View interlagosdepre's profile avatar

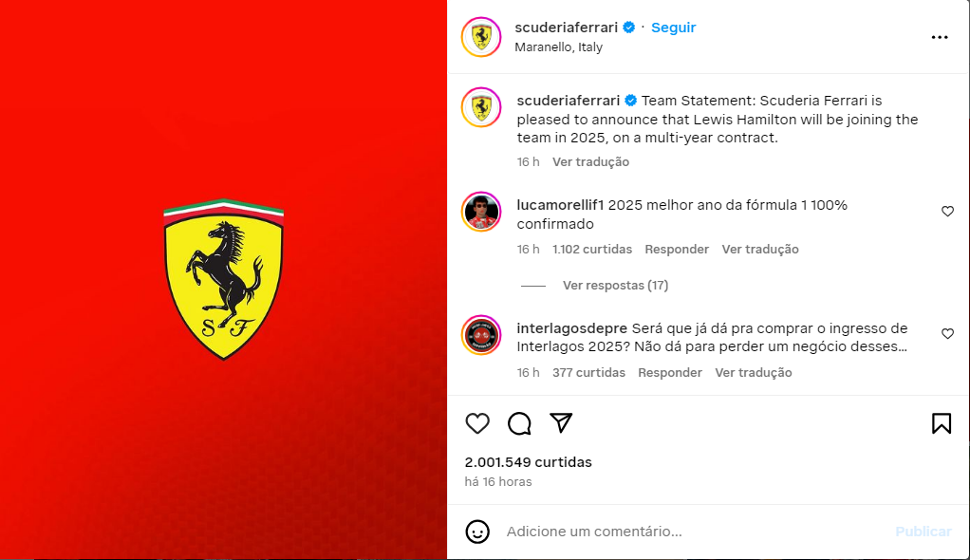coord(481,335)
